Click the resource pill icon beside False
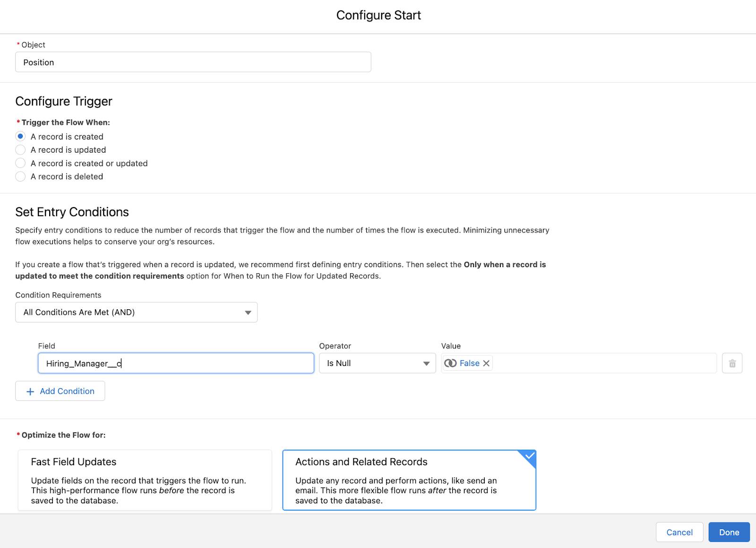Viewport: 756px width, 548px height. (450, 363)
